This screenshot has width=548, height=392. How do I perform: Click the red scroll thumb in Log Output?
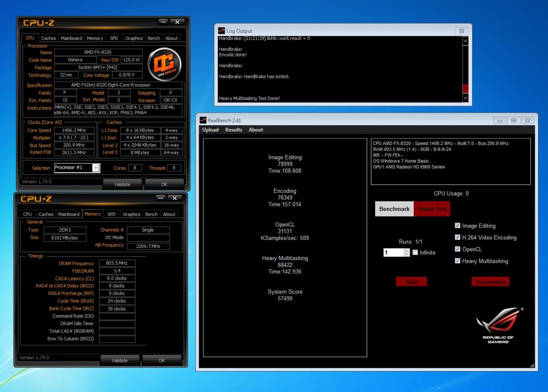click(466, 89)
